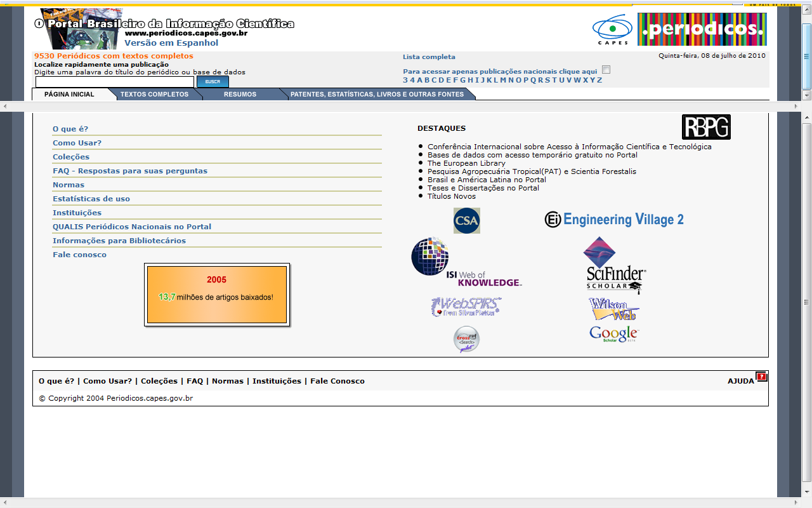Open Instituições sidebar link
This screenshot has width=812, height=508.
(77, 213)
